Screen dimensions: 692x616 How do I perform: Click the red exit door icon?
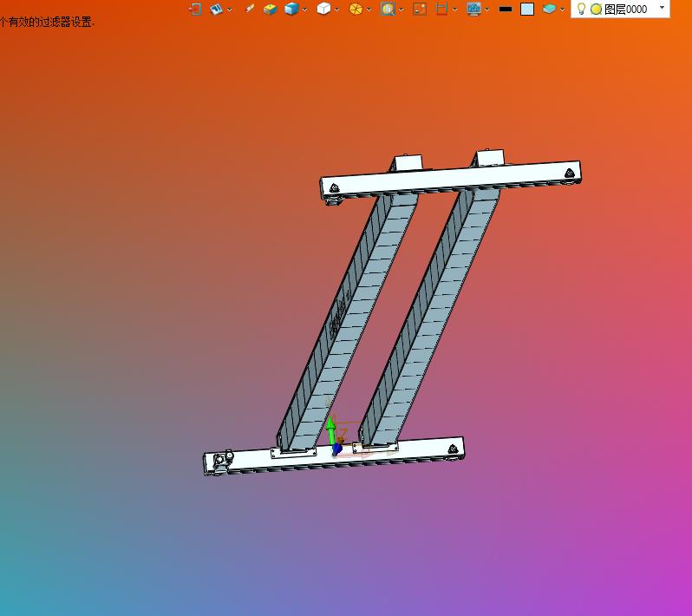coord(195,9)
